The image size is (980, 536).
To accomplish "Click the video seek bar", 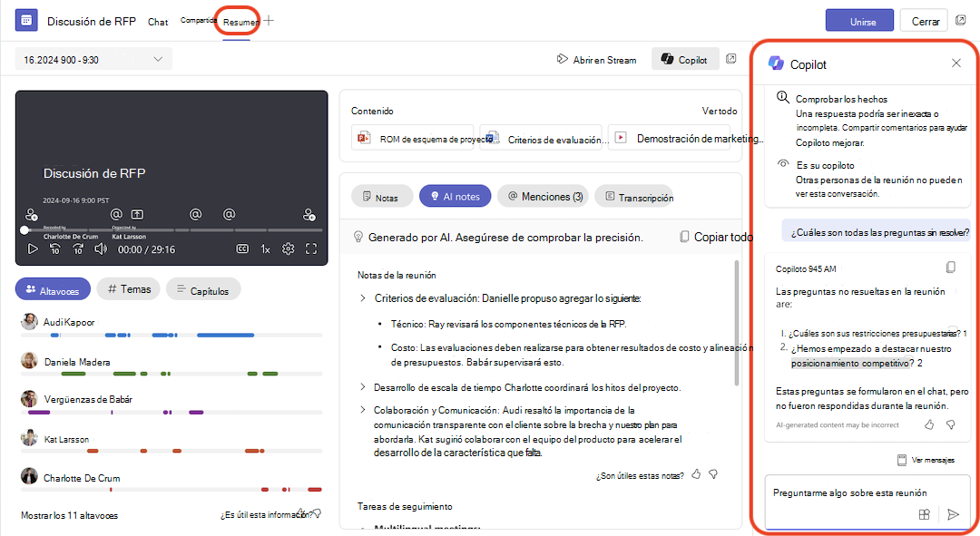I will pos(172,229).
